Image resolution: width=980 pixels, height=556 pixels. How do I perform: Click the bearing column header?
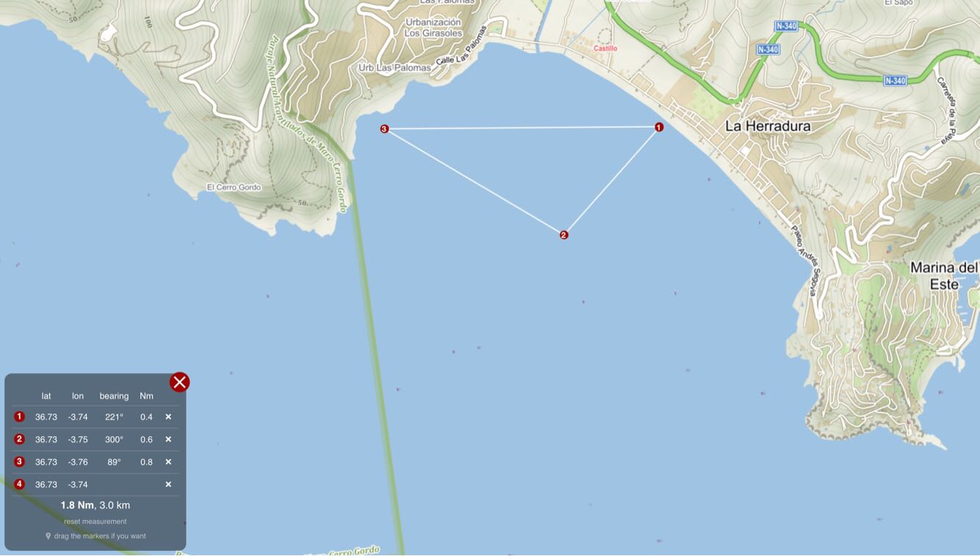point(114,396)
